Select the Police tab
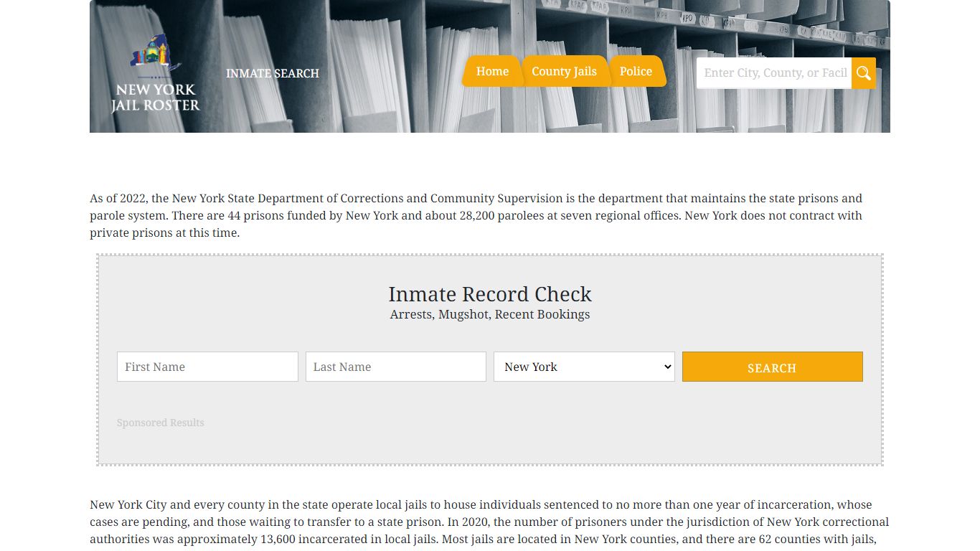Image resolution: width=980 pixels, height=551 pixels. (636, 72)
